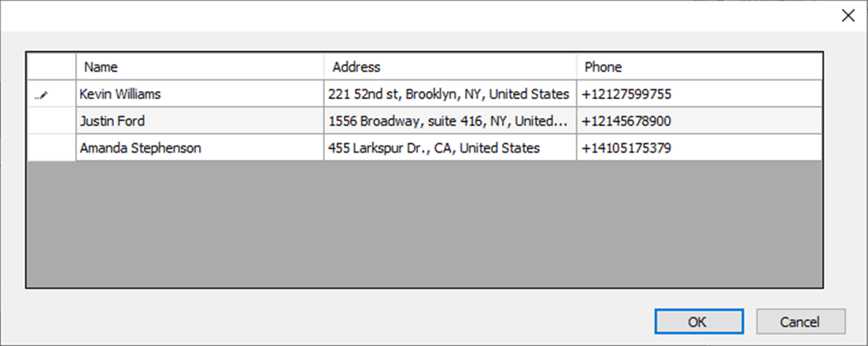Select the 1556 Broadway address cell
Viewport: 868px width, 346px height.
[x=450, y=120]
